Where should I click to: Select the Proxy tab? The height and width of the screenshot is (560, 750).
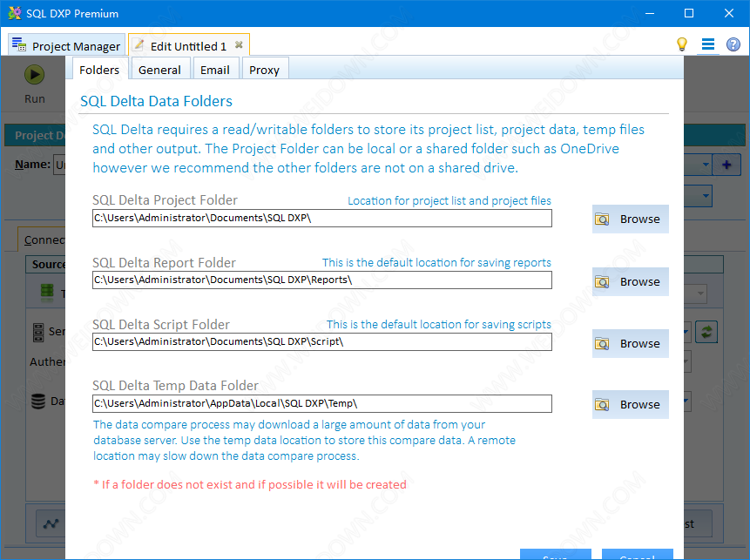(x=264, y=70)
